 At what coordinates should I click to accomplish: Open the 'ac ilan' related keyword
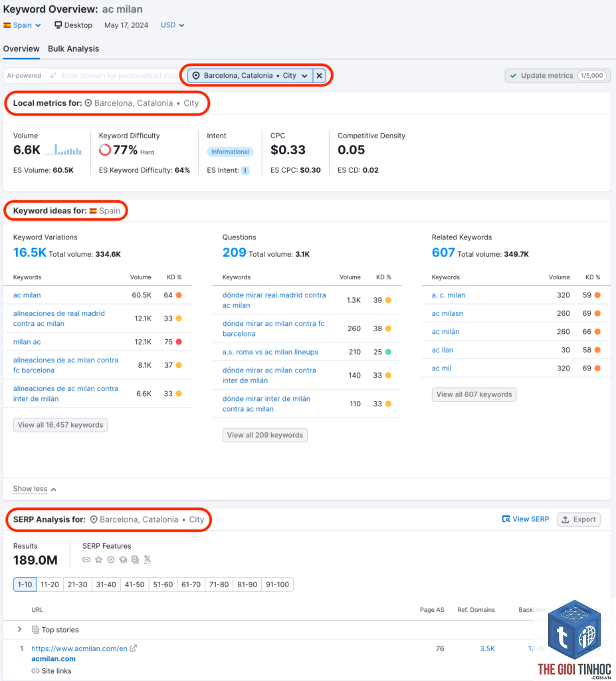coord(443,350)
